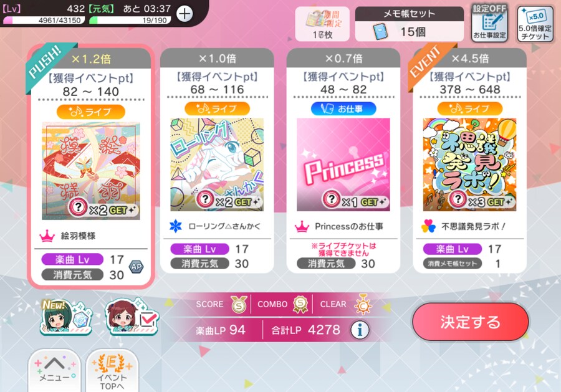This screenshot has height=392, width=561.
Task: Toggle お仕事設定 job settings OFF button
Action: click(x=489, y=24)
